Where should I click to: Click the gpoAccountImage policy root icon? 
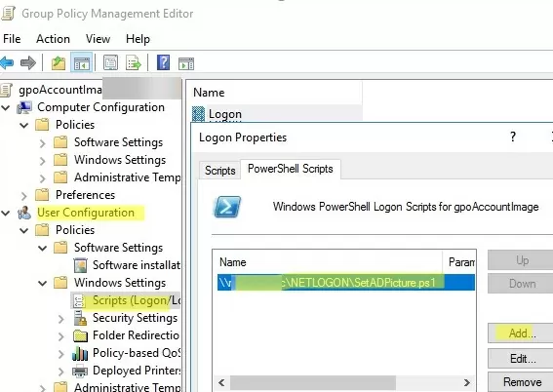pyautogui.click(x=7, y=90)
